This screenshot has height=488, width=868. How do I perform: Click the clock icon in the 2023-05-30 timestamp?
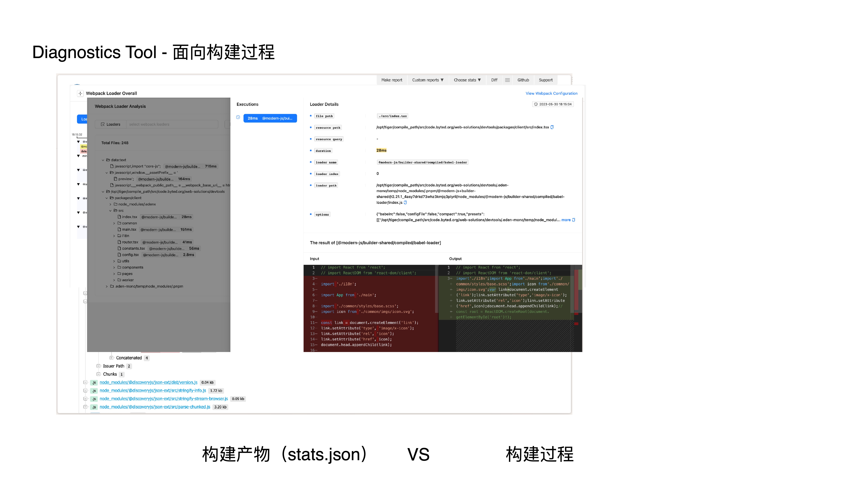536,104
